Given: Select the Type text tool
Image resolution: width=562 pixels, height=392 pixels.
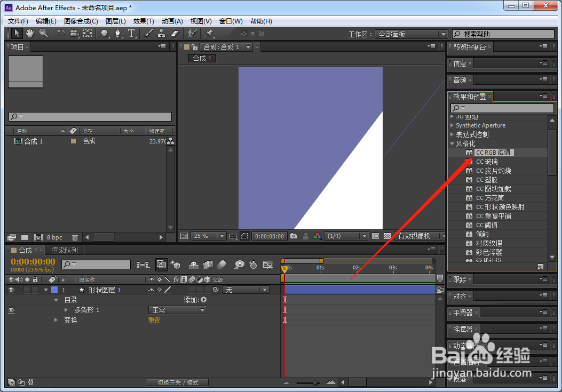Looking at the screenshot, I should (131, 34).
